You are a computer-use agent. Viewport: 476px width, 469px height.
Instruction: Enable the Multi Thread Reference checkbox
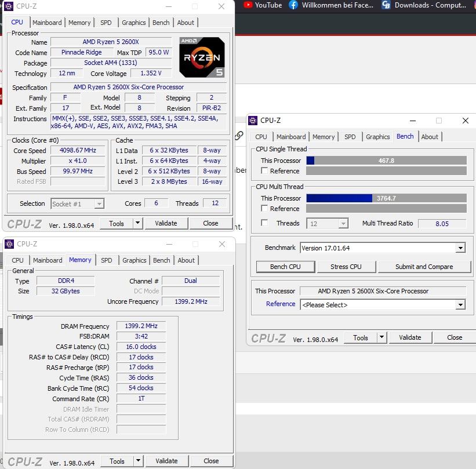(264, 208)
